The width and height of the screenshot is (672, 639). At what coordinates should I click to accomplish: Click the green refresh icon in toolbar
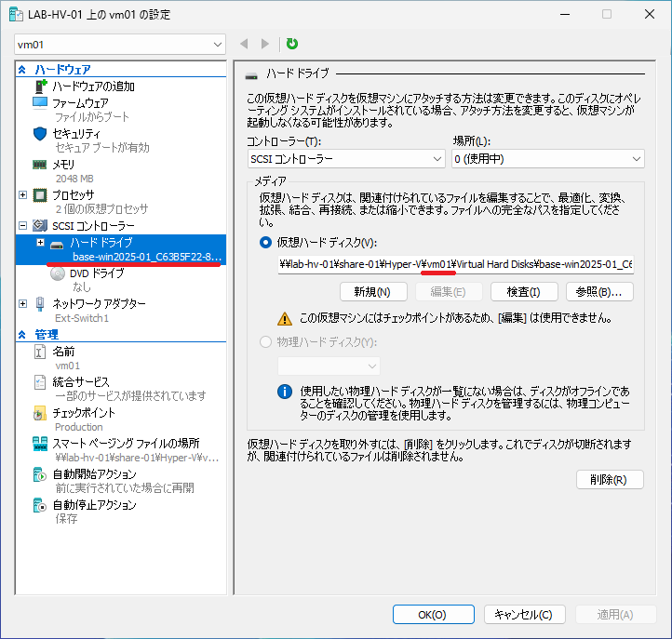coord(292,44)
